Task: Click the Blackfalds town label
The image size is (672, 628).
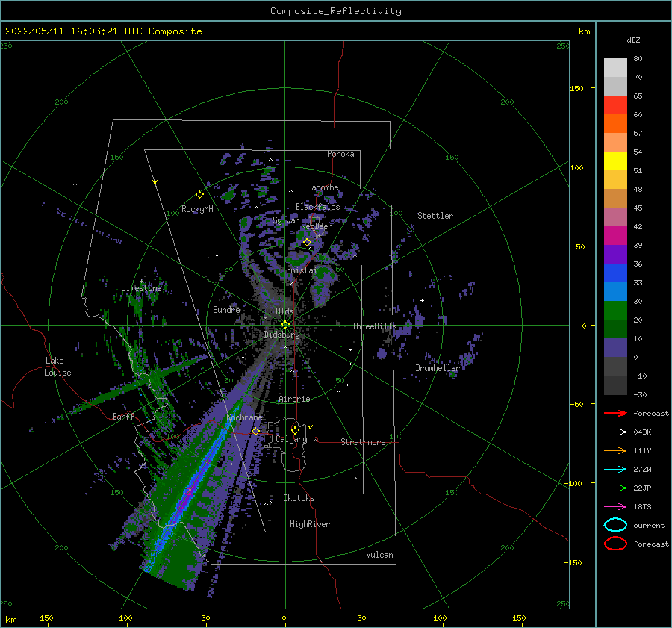Action: pyautogui.click(x=317, y=207)
